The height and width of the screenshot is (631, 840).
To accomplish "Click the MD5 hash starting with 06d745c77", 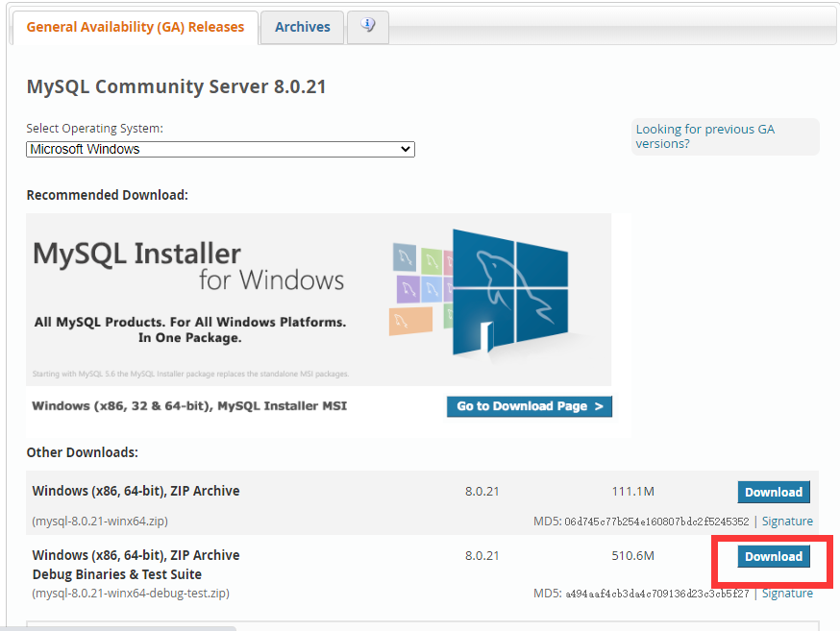I will (656, 522).
